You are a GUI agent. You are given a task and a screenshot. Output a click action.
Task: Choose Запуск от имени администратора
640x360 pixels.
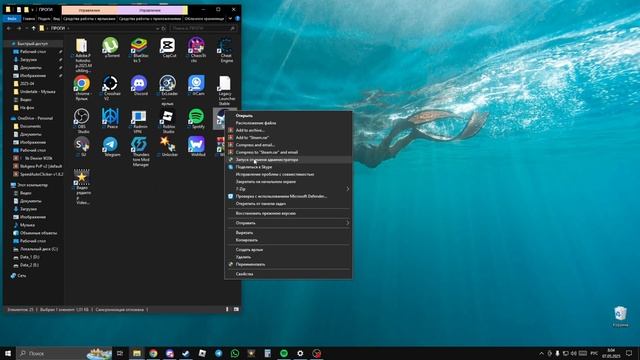click(x=288, y=160)
